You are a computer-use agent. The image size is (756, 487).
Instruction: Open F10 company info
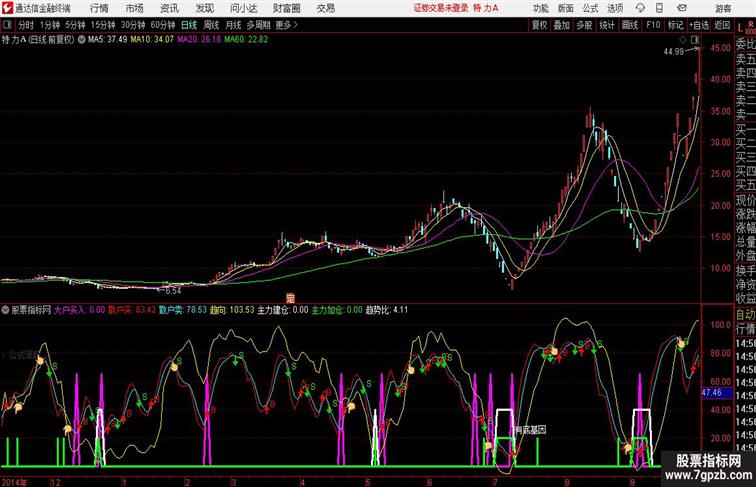pyautogui.click(x=653, y=25)
